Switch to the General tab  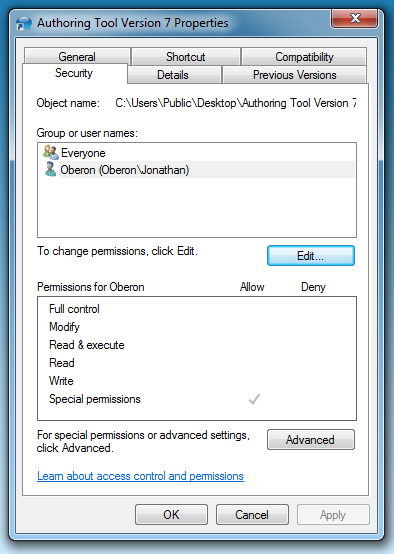pos(77,57)
